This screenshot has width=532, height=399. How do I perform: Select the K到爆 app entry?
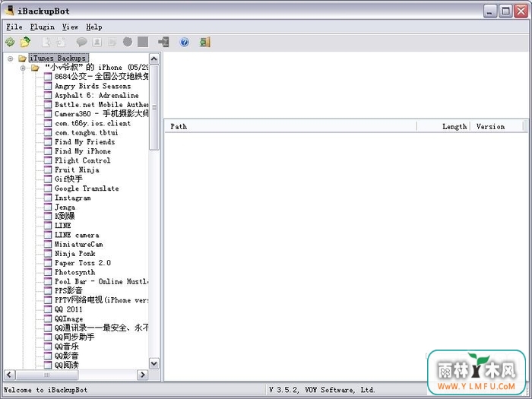pyautogui.click(x=65, y=216)
